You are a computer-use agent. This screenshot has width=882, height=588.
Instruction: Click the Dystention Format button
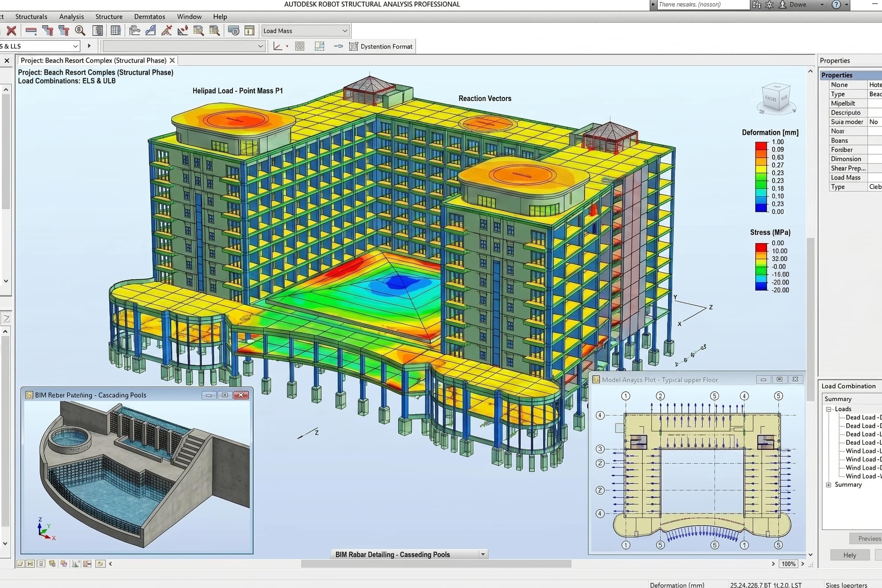381,46
